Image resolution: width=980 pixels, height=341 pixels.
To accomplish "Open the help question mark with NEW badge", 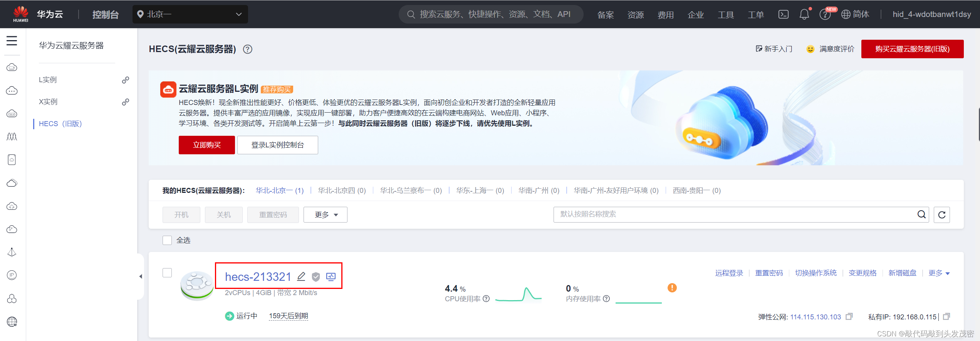I will 825,14.
